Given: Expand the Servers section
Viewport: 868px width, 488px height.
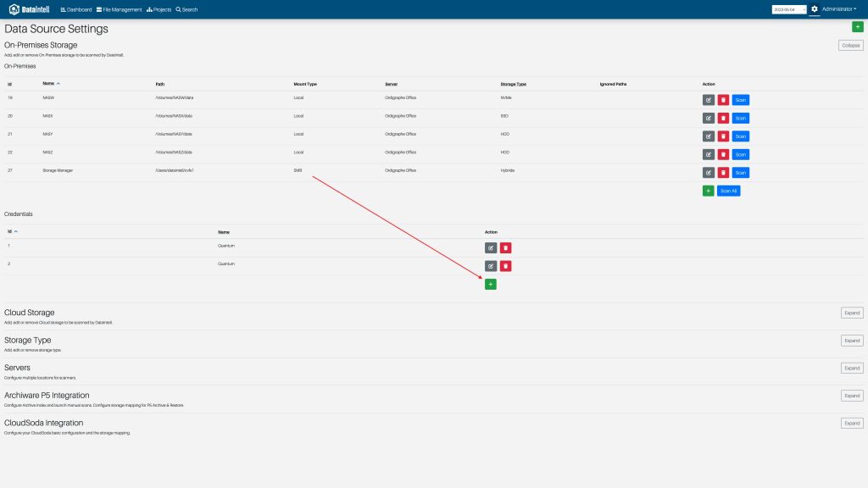Looking at the screenshot, I should tap(852, 368).
